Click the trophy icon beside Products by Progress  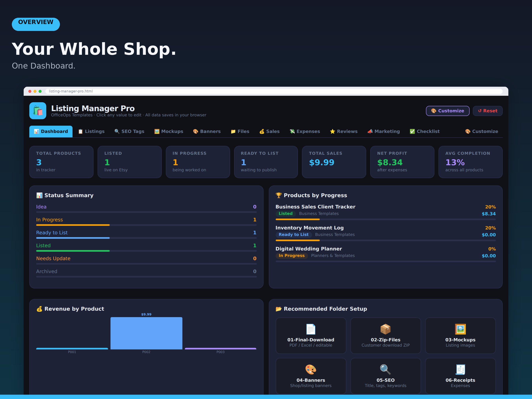[278, 195]
